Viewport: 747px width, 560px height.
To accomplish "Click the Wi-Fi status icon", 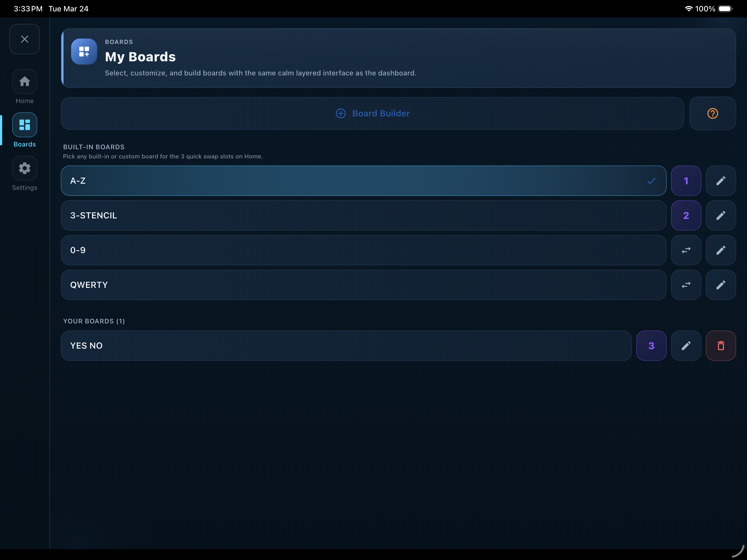I will (688, 9).
